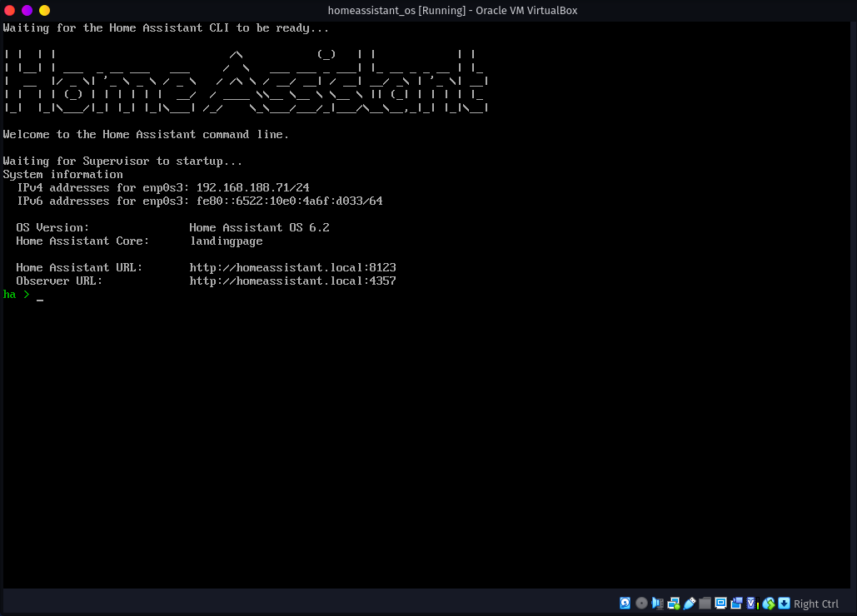This screenshot has height=616, width=857.
Task: Click the purple circle window button
Action: click(x=27, y=10)
